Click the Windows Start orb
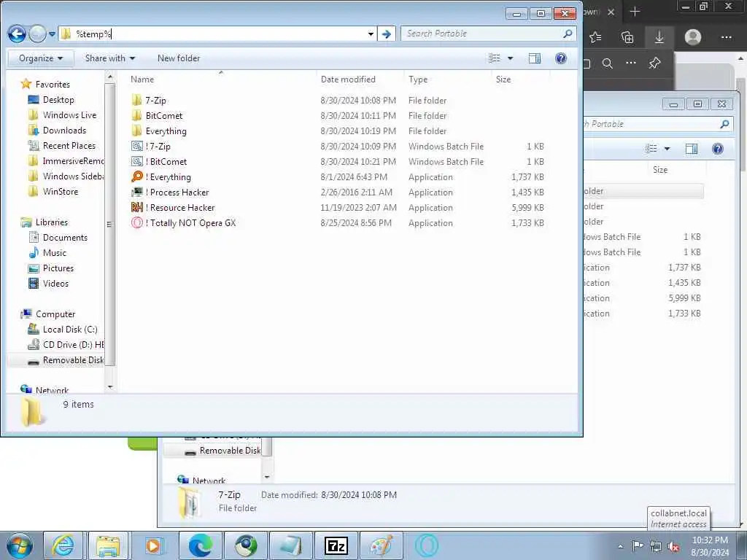Screen dimensions: 747x560 pyautogui.click(x=20, y=545)
